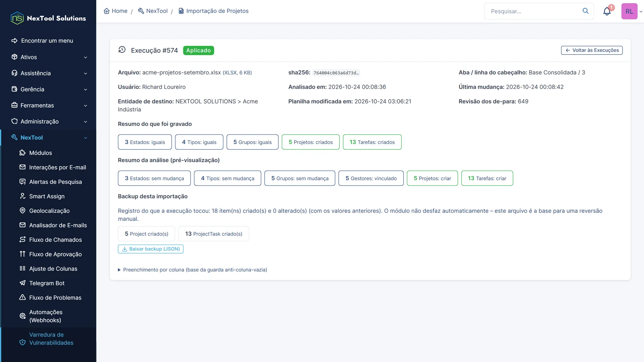
Task: Click the sha256 hash value 764004c063a6d73d
Action: click(336, 73)
